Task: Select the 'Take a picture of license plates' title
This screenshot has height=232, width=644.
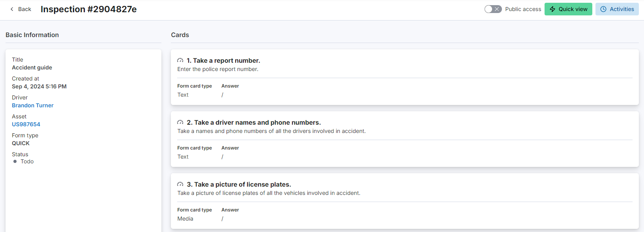Action: (x=239, y=184)
